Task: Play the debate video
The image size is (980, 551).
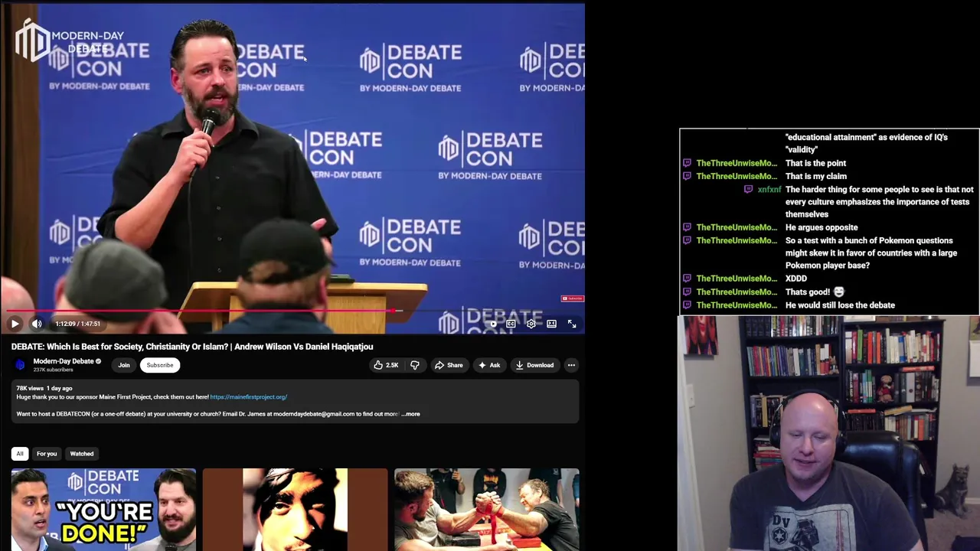Action: tap(15, 324)
